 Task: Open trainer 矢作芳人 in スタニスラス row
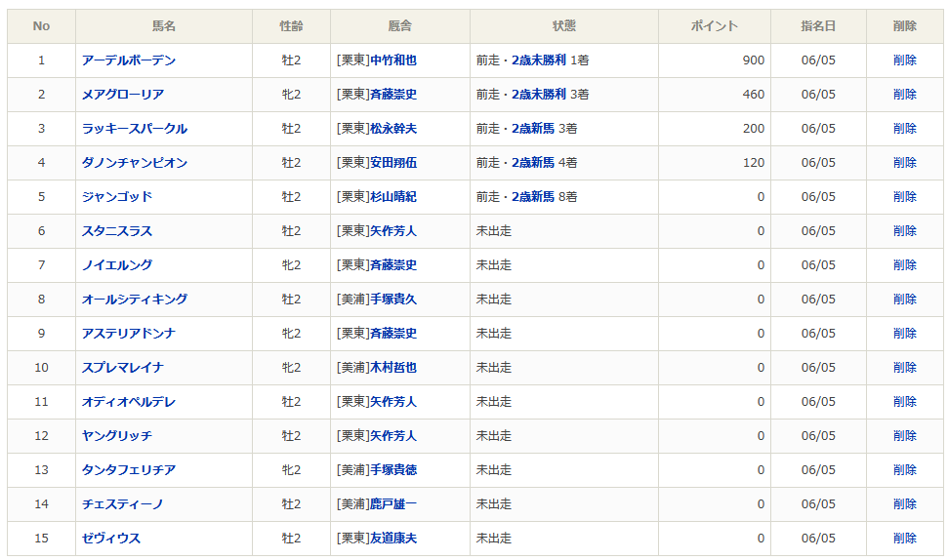coord(393,231)
